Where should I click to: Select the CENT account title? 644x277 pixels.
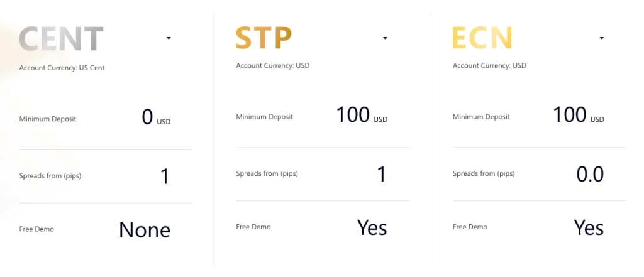(61, 38)
